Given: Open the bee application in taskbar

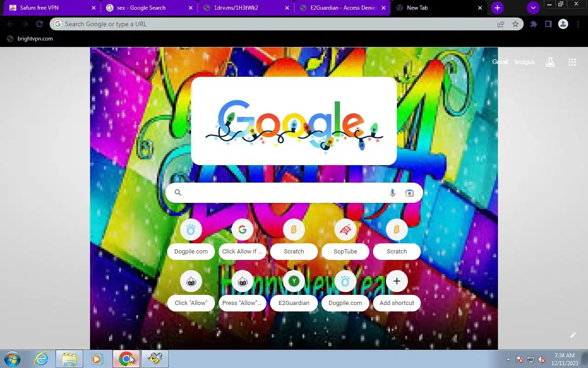Looking at the screenshot, I should click(x=155, y=359).
